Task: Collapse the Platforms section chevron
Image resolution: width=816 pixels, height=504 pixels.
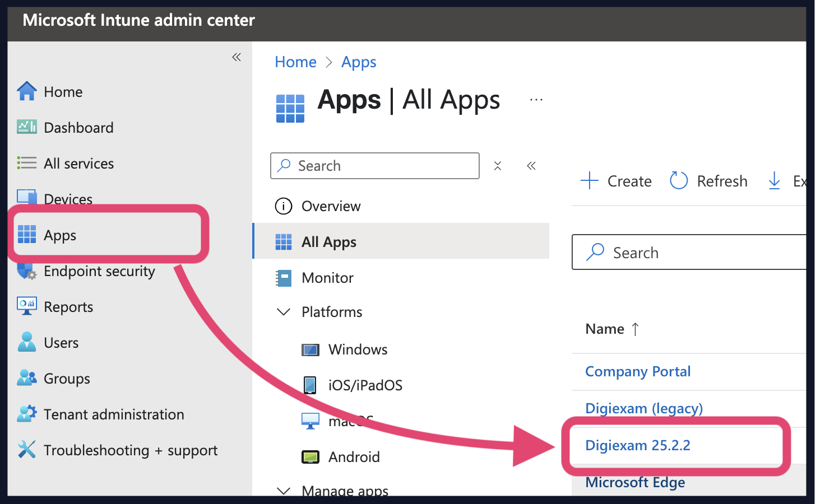Action: point(284,312)
